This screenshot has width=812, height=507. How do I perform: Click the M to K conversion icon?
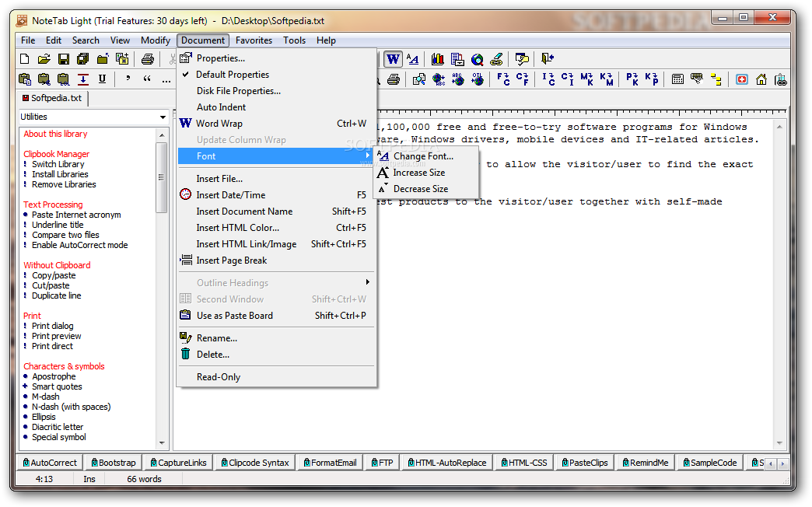tap(586, 79)
